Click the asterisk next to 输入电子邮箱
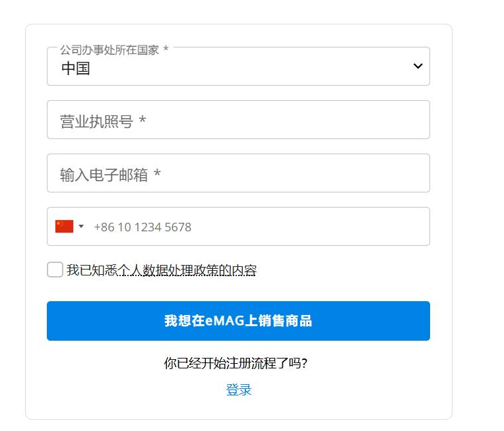504x431 pixels. pyautogui.click(x=157, y=173)
